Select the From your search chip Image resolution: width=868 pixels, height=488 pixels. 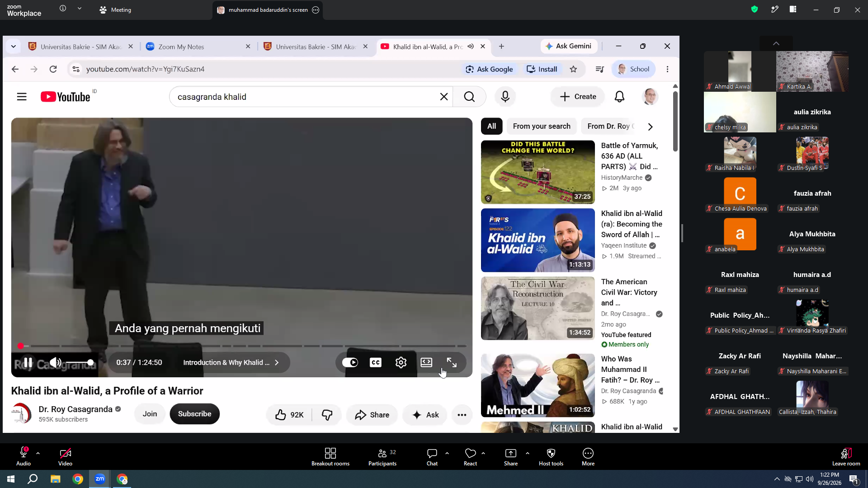[542, 127]
